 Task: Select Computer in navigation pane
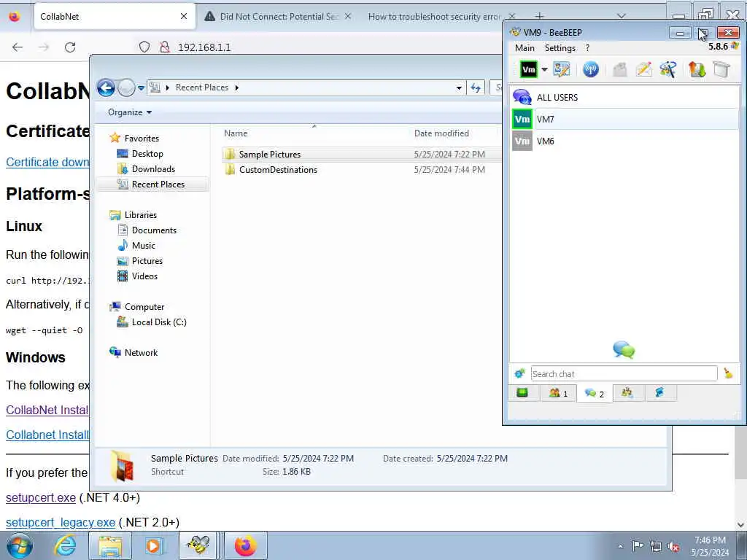(144, 307)
